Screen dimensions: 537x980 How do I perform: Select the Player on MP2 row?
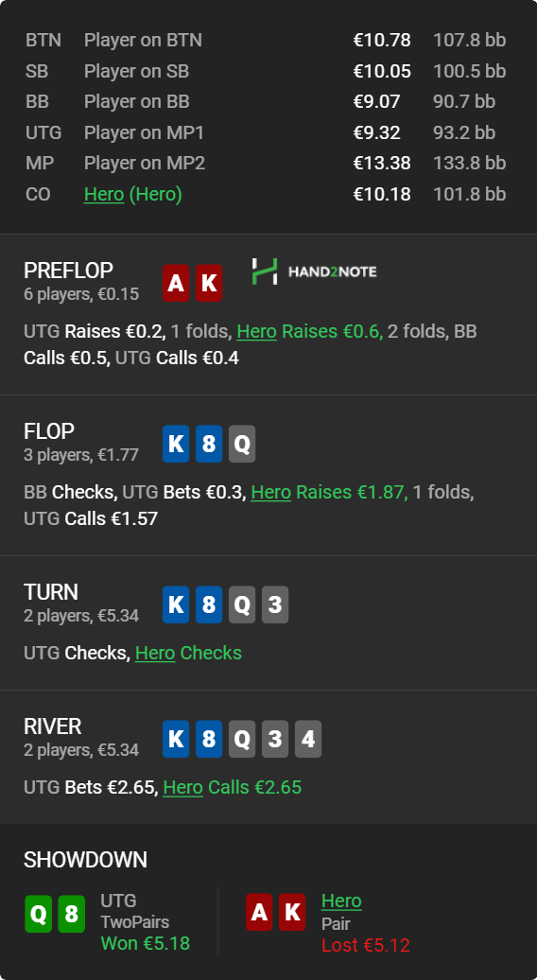coord(266,163)
